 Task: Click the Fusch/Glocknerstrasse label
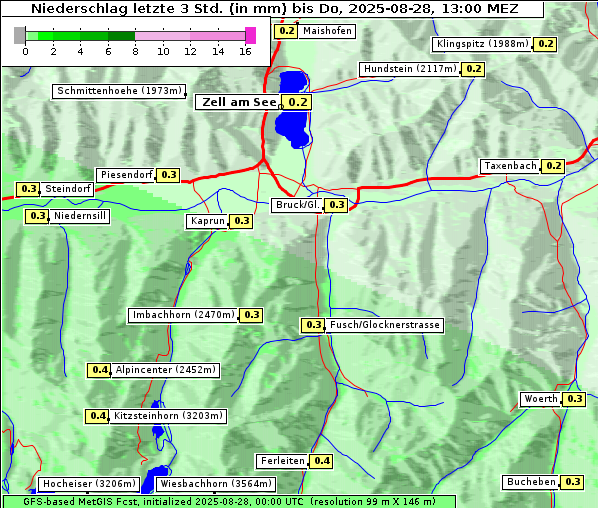pos(384,325)
